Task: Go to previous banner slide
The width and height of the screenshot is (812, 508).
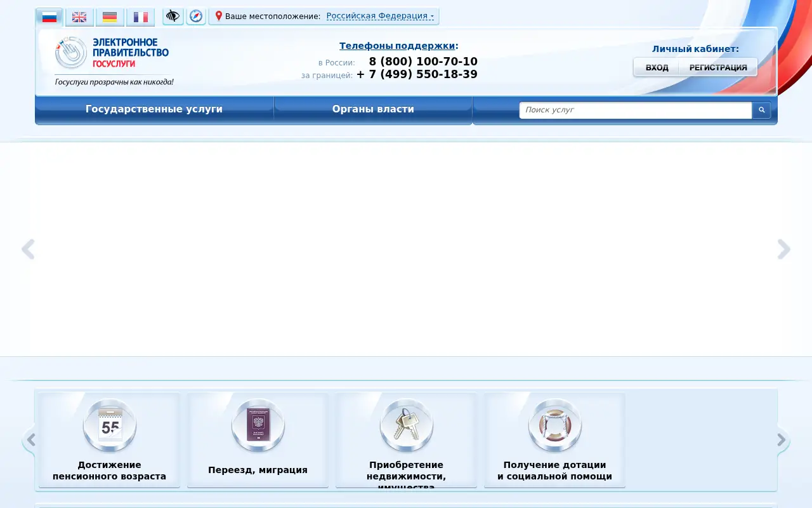Action: [28, 250]
